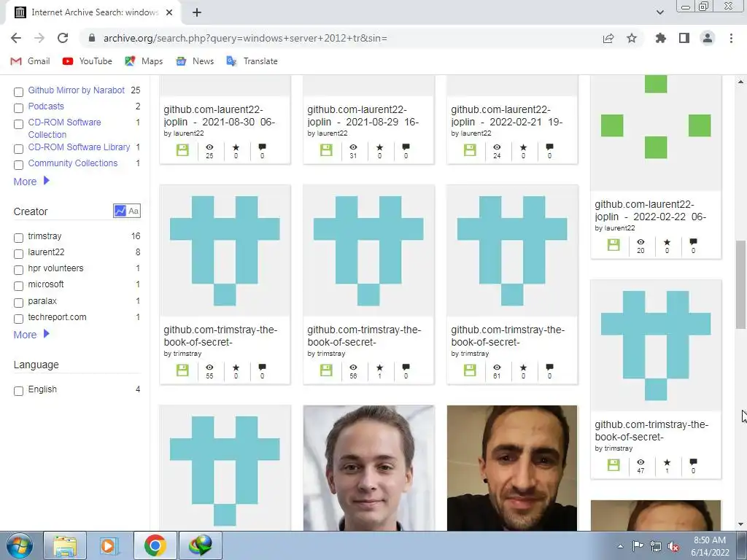The image size is (747, 560).
Task: Close the Internet Archive Search tab
Action: click(169, 12)
